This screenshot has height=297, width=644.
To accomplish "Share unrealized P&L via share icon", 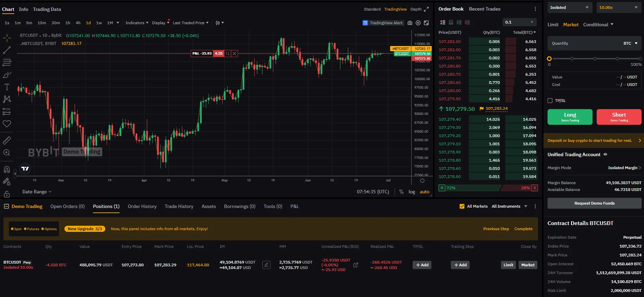I will tap(356, 265).
